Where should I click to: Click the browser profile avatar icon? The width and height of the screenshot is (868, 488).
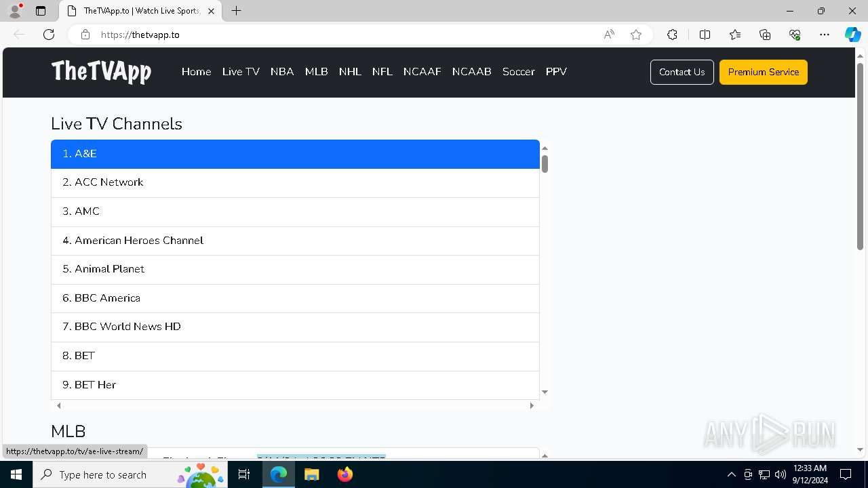point(15,11)
